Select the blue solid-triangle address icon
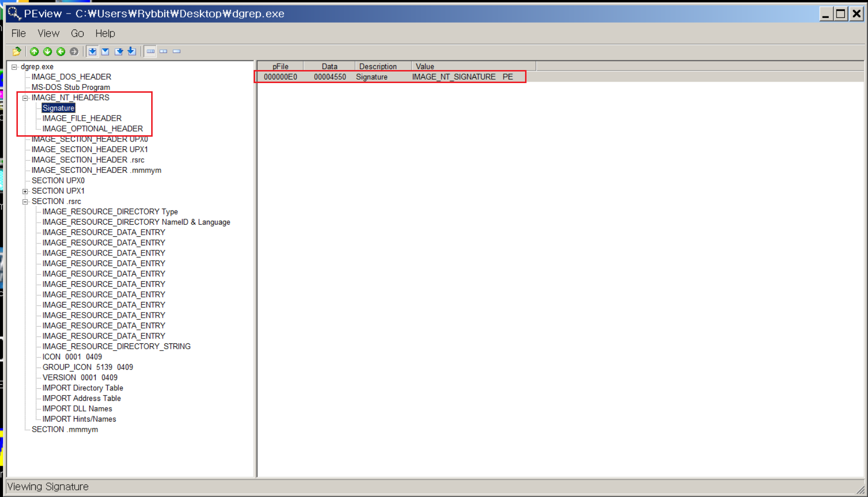The image size is (868, 497). (x=105, y=51)
